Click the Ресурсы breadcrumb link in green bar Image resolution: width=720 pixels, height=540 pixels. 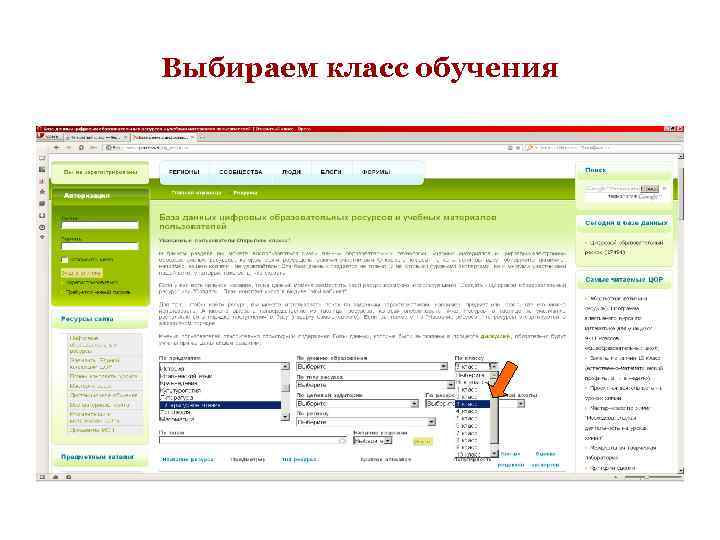(245, 193)
